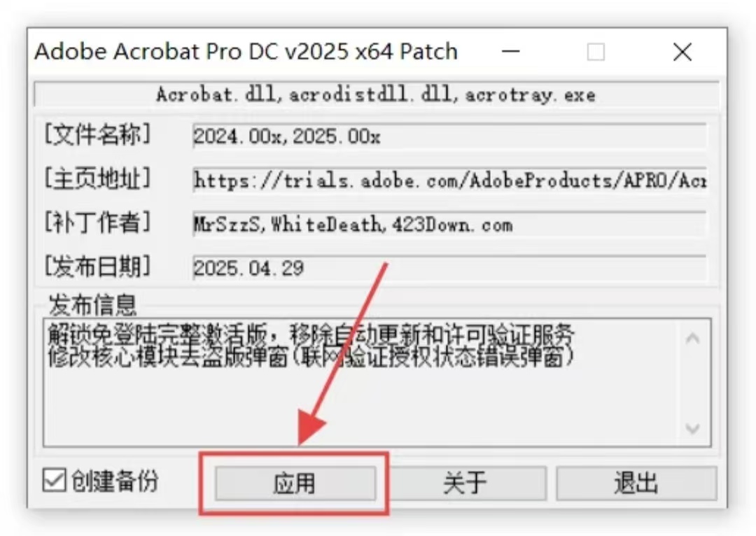Click the 应用 button
This screenshot has height=536, width=756.
(x=295, y=483)
